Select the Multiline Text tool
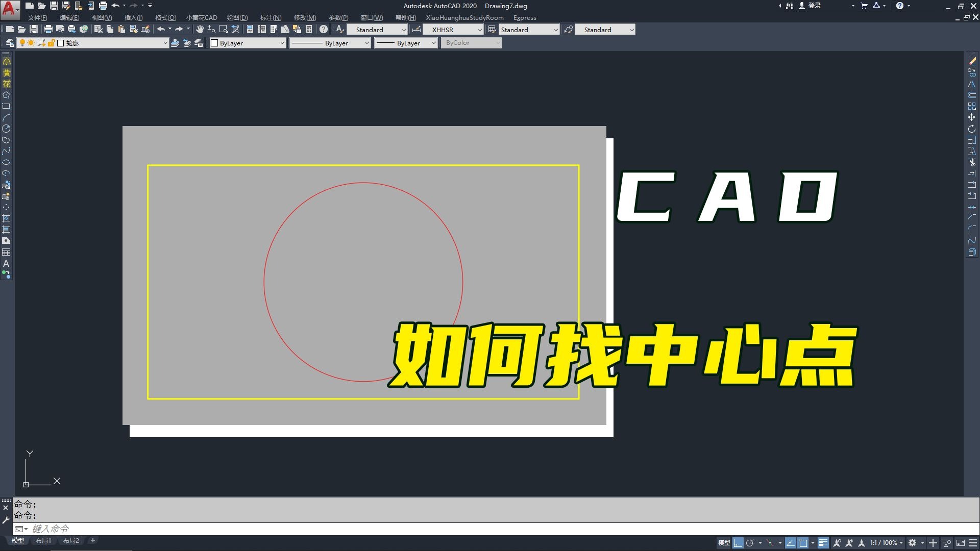 pyautogui.click(x=6, y=263)
